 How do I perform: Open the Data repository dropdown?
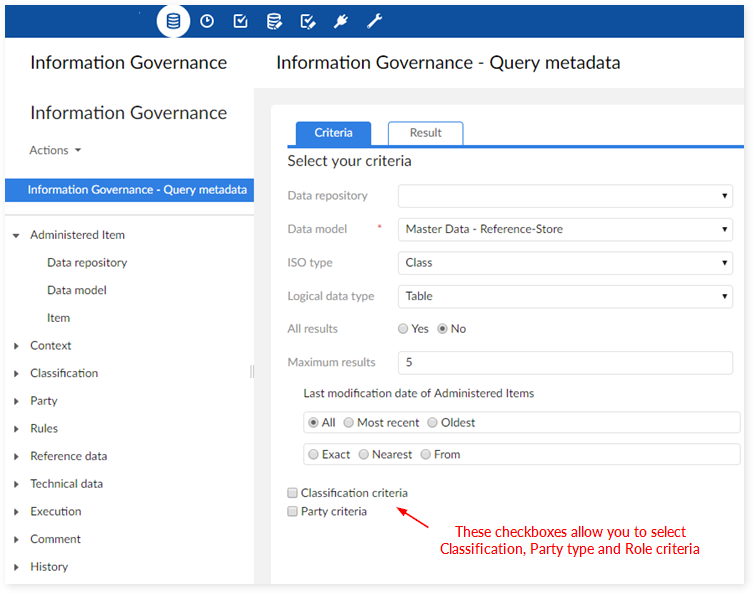[565, 196]
